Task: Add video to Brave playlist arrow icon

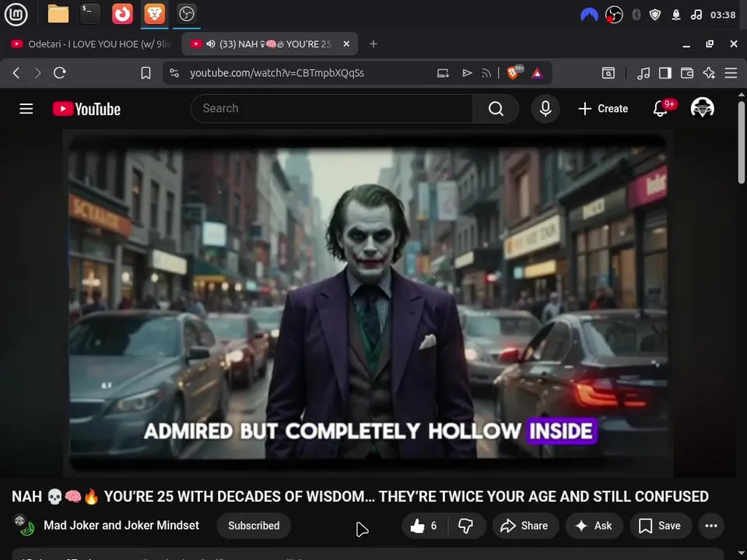Action: pyautogui.click(x=467, y=73)
